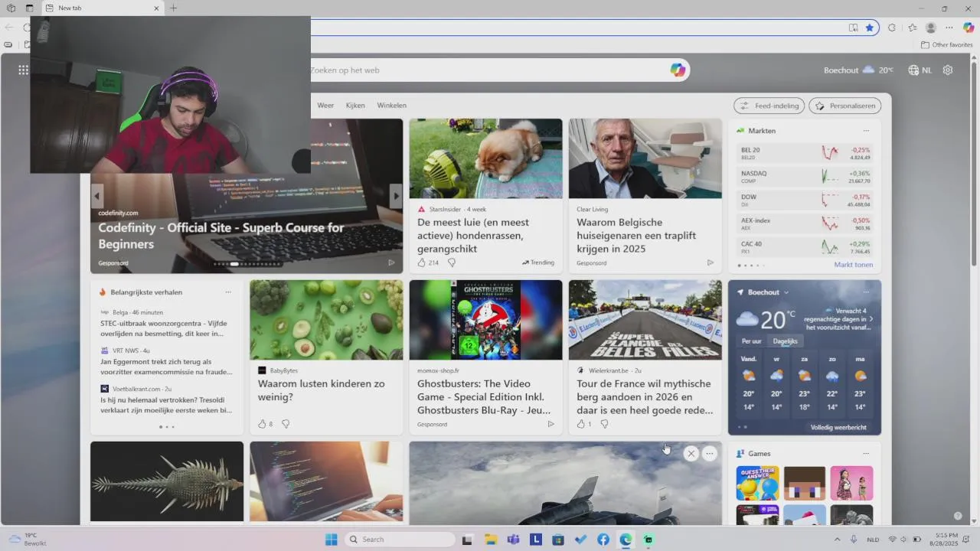This screenshot has height=551, width=980.
Task: Dislike the Tour de France article
Action: tap(604, 424)
